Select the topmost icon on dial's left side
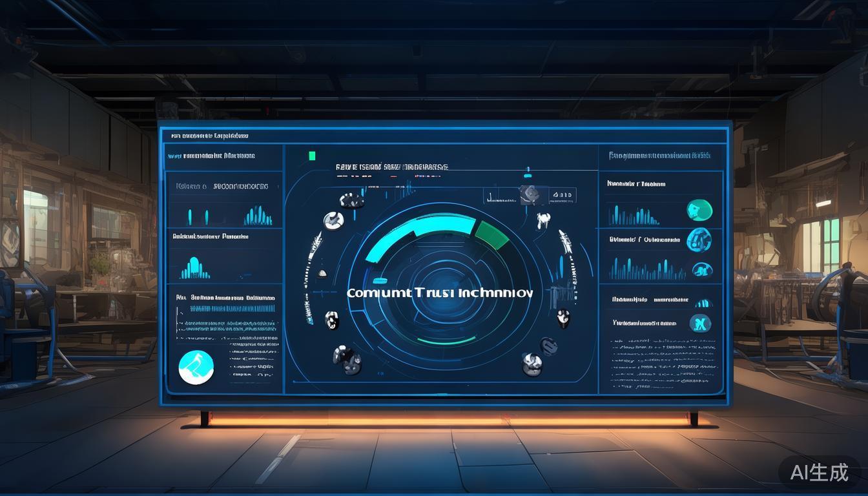The image size is (868, 496). (x=352, y=200)
